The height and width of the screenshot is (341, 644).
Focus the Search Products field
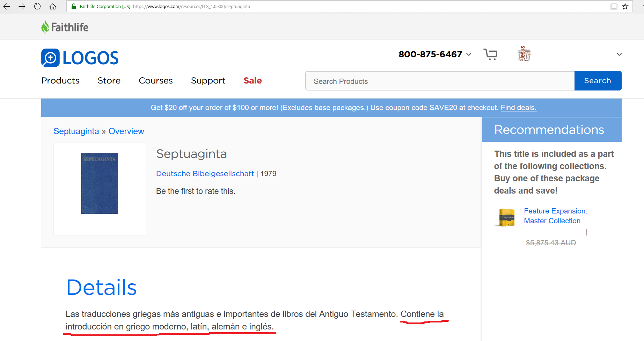click(440, 81)
